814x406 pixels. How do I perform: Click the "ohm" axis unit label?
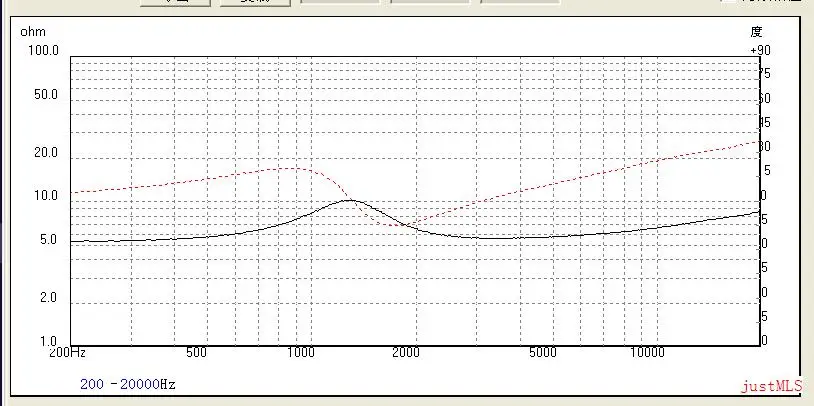click(x=33, y=32)
